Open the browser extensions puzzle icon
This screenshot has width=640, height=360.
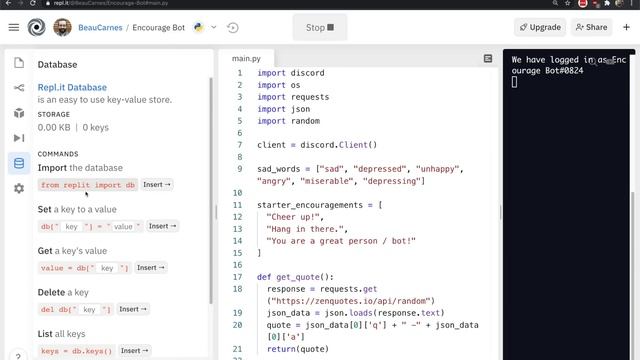tap(607, 3)
